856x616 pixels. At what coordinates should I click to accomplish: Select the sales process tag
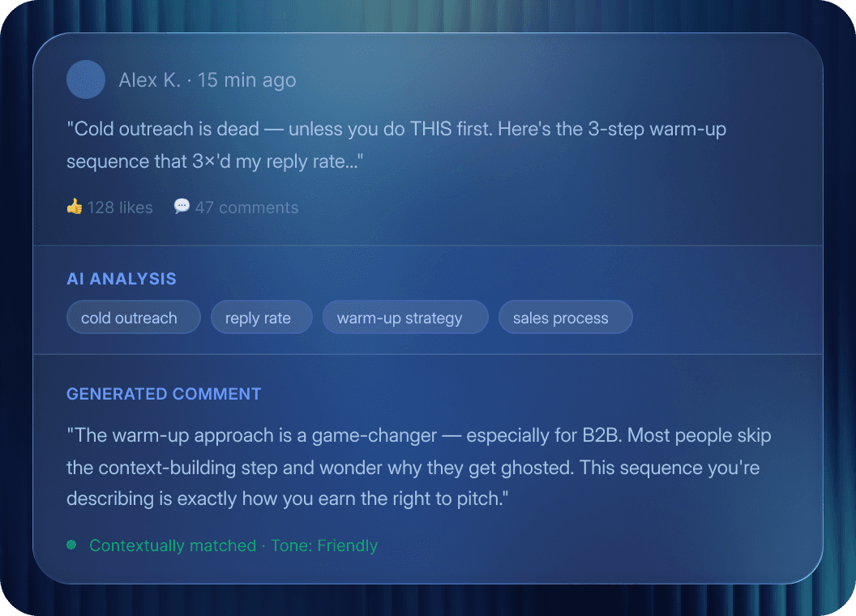click(x=565, y=317)
